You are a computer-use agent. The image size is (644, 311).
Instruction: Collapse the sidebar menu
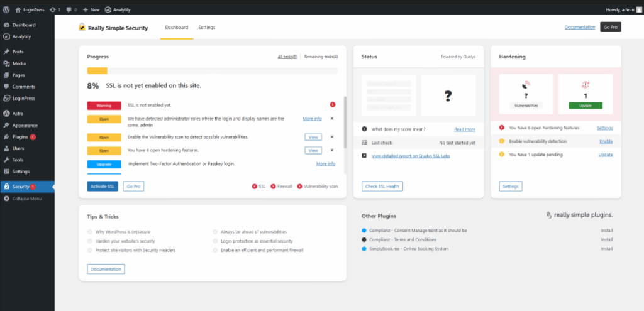point(27,199)
